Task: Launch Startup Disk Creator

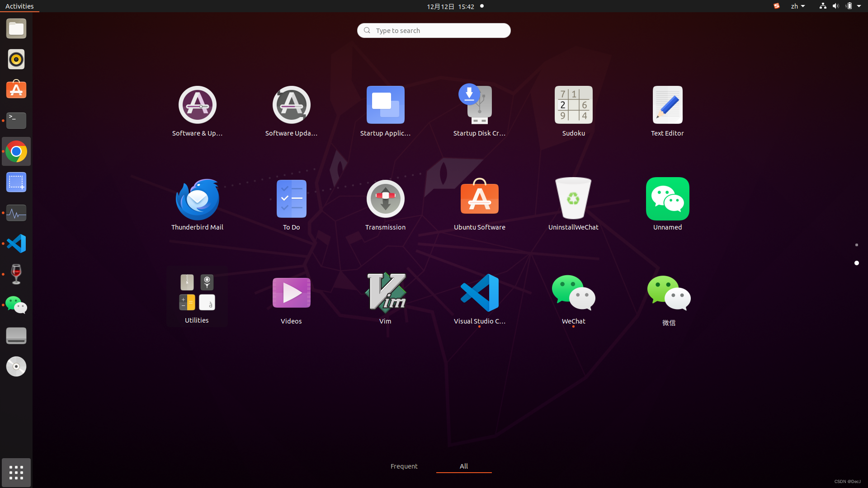Action: (x=479, y=111)
